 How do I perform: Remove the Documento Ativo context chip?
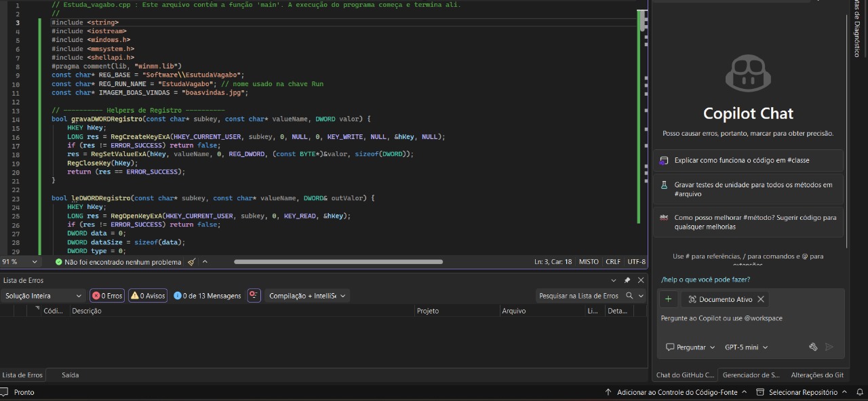(x=761, y=299)
